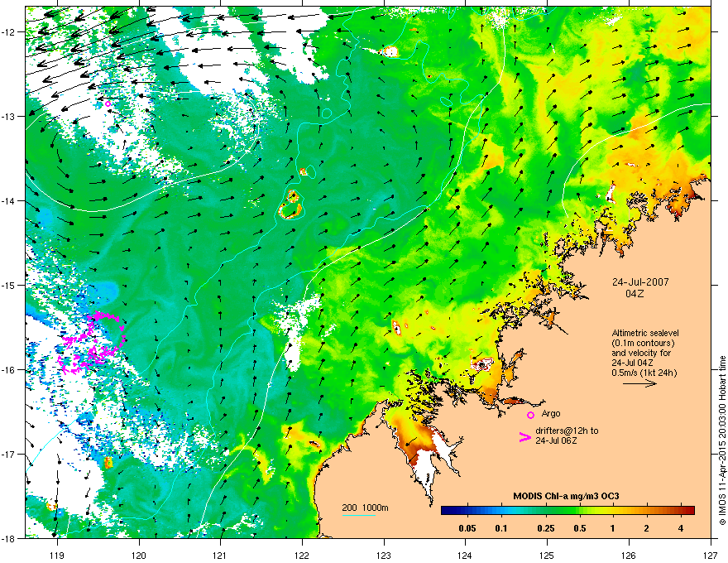The width and height of the screenshot is (728, 563).
Task: Click the velocity scale arrow in the legend
Action: (640, 383)
